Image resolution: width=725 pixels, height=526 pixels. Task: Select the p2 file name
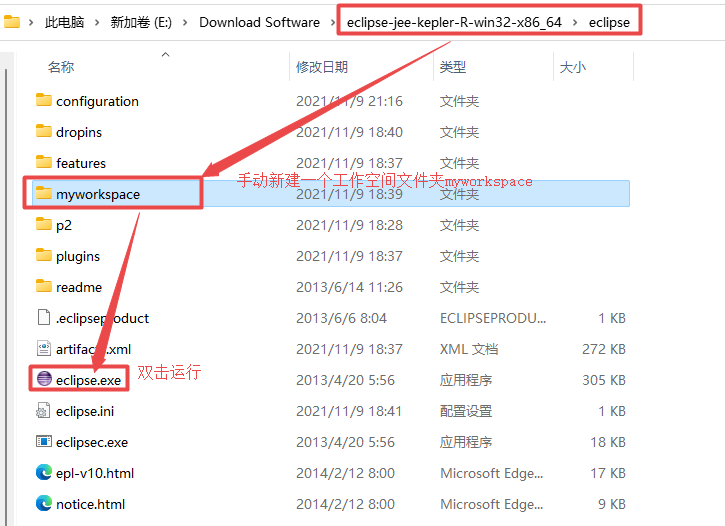coord(64,225)
